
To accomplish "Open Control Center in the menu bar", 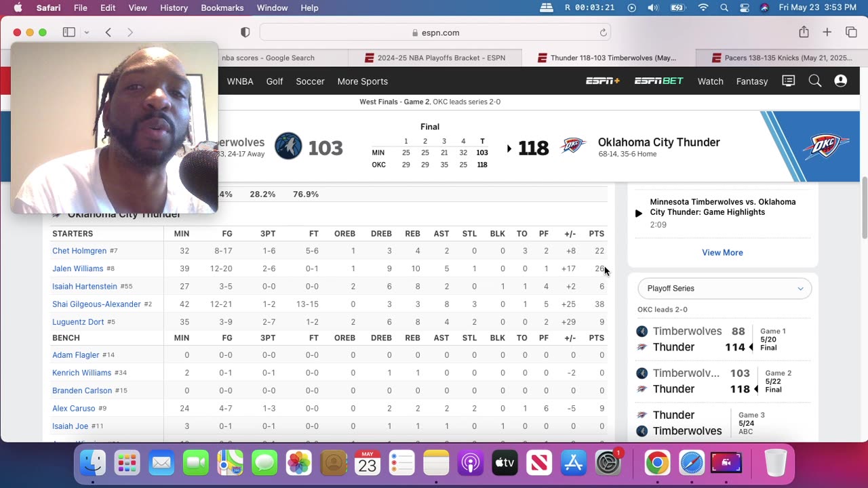I will 745,7.
